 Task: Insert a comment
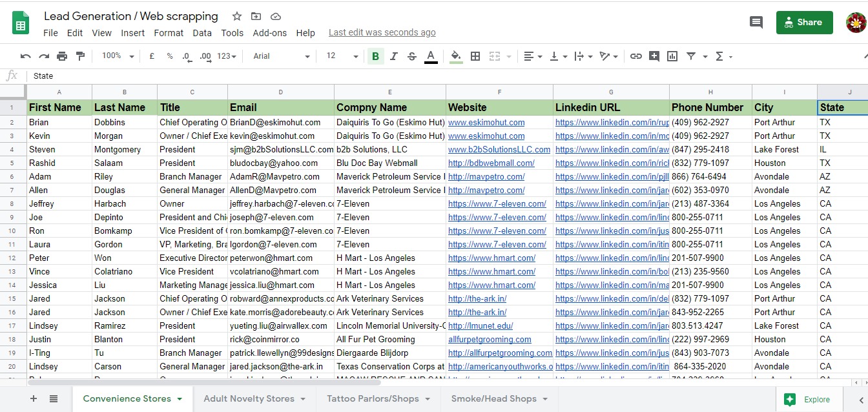coord(654,56)
